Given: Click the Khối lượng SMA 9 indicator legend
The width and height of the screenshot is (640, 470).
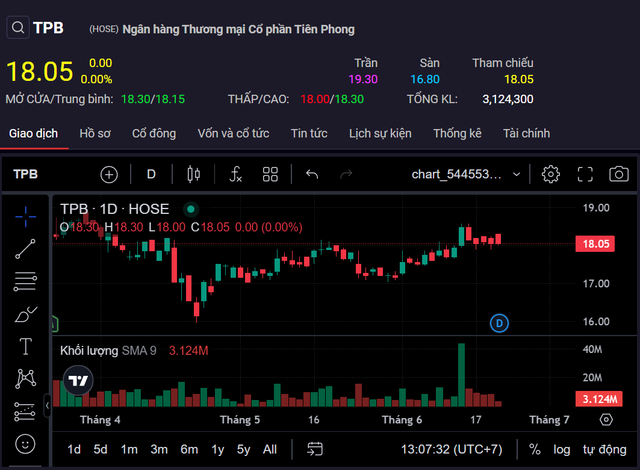Looking at the screenshot, I should 108,350.
